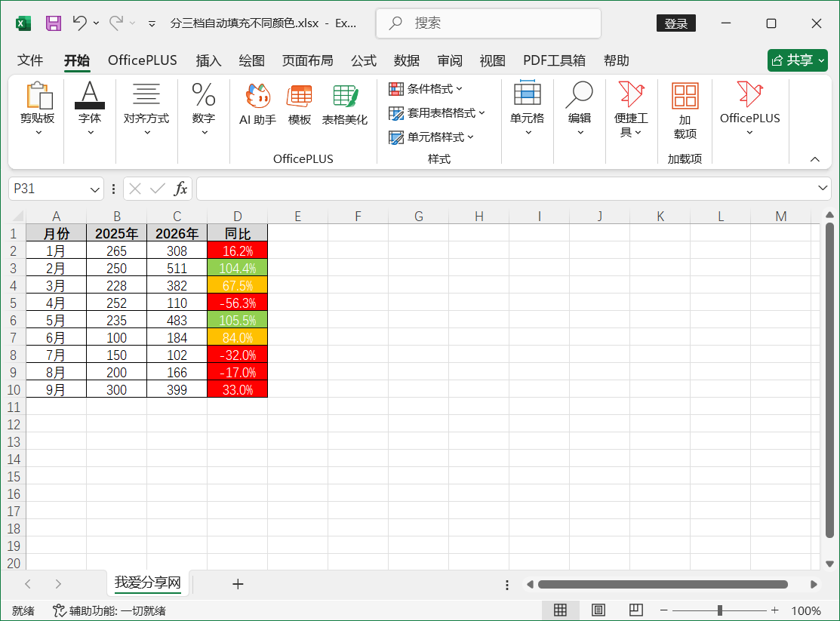Launch the AI 助手 assistant
This screenshot has width=840, height=621.
(257, 104)
